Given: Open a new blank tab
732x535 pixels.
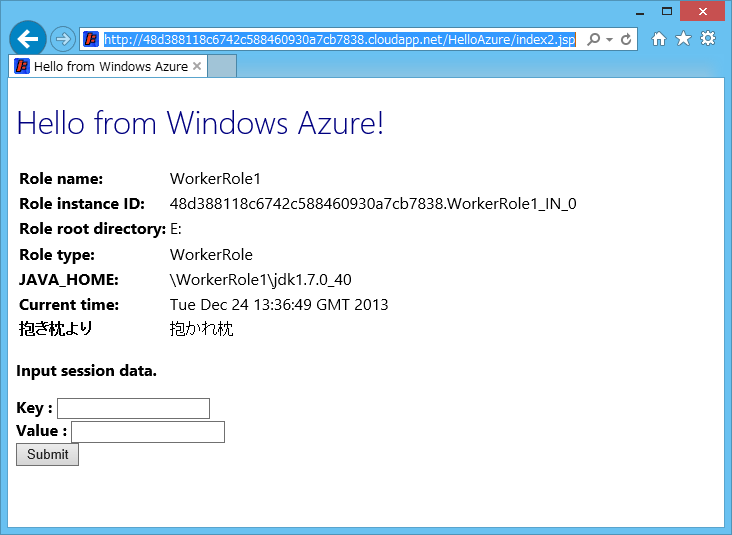Looking at the screenshot, I should pyautogui.click(x=222, y=66).
